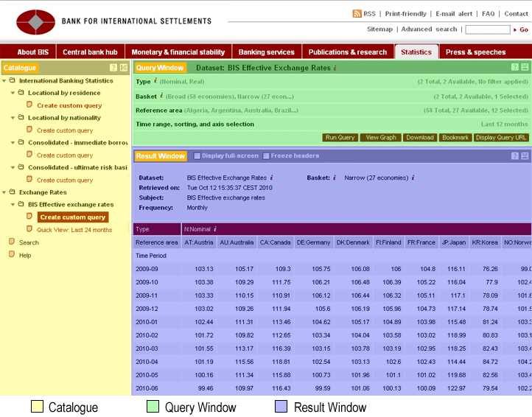
Task: Click into the site search input field
Action: tap(488, 29)
